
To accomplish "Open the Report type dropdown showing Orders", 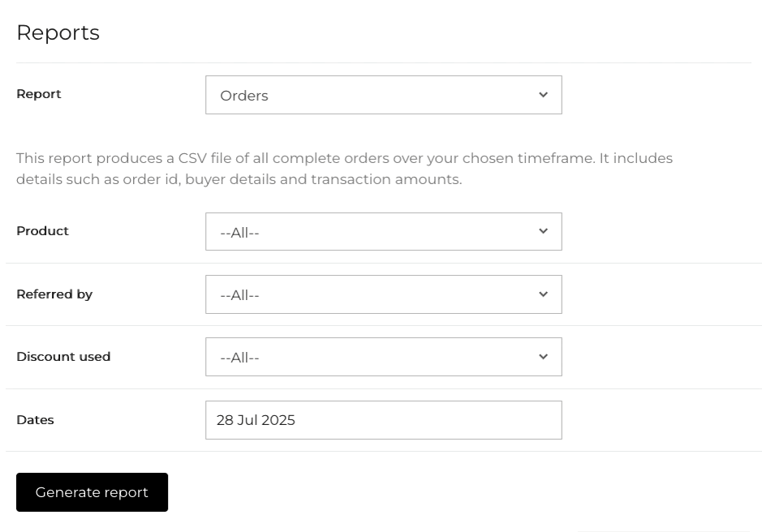I will coord(383,95).
